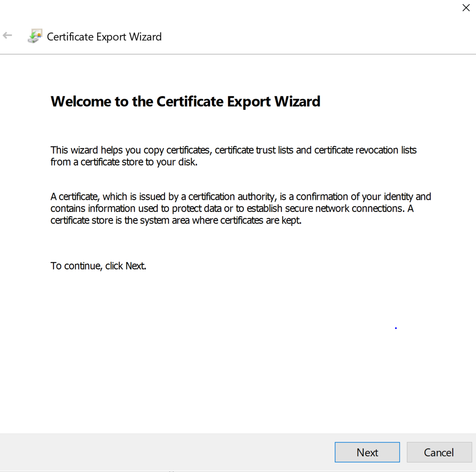Click the small blue dot on the page
Screen dimensions: 476x472
[396, 328]
